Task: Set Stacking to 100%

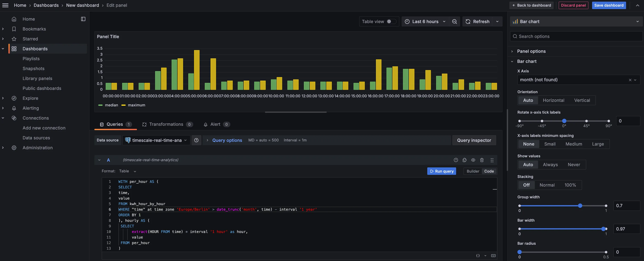Action: pyautogui.click(x=570, y=185)
